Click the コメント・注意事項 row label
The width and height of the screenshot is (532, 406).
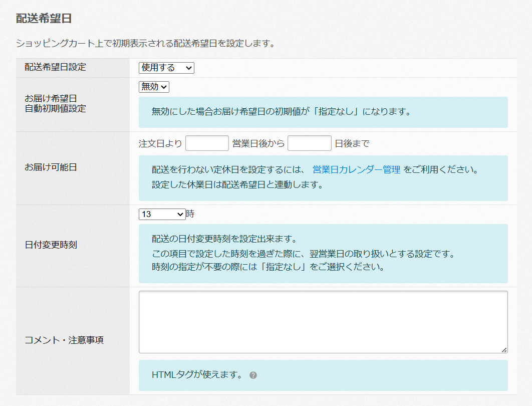[64, 340]
